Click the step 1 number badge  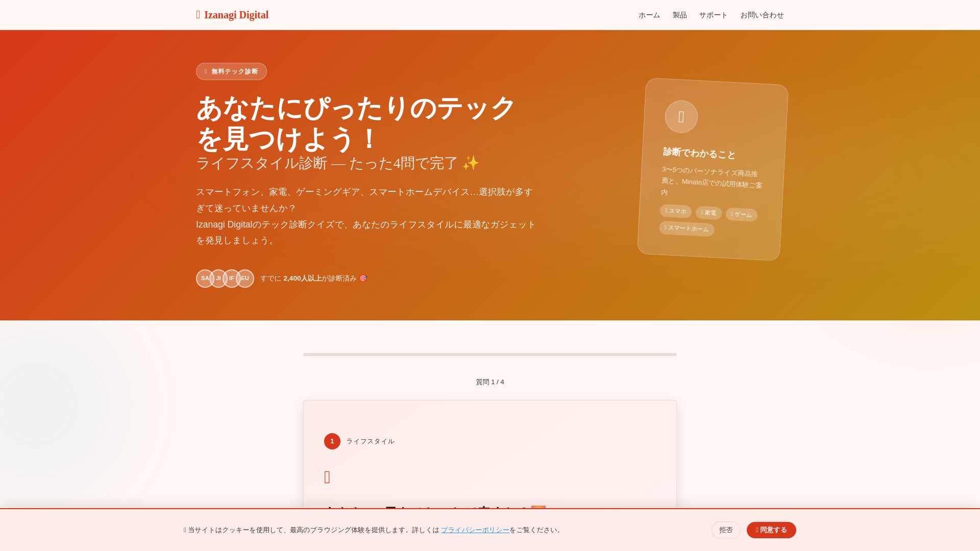tap(332, 441)
